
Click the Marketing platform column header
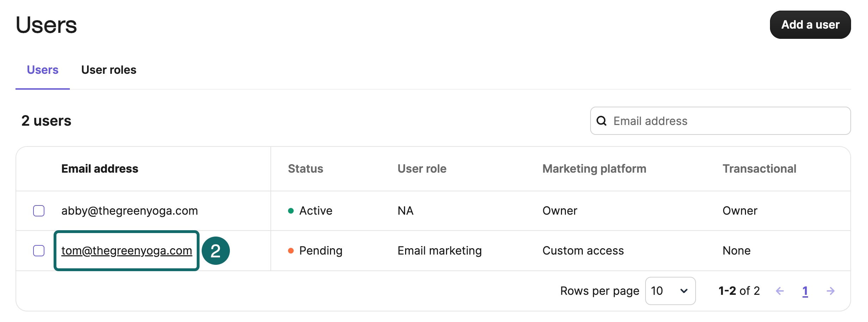[594, 169]
